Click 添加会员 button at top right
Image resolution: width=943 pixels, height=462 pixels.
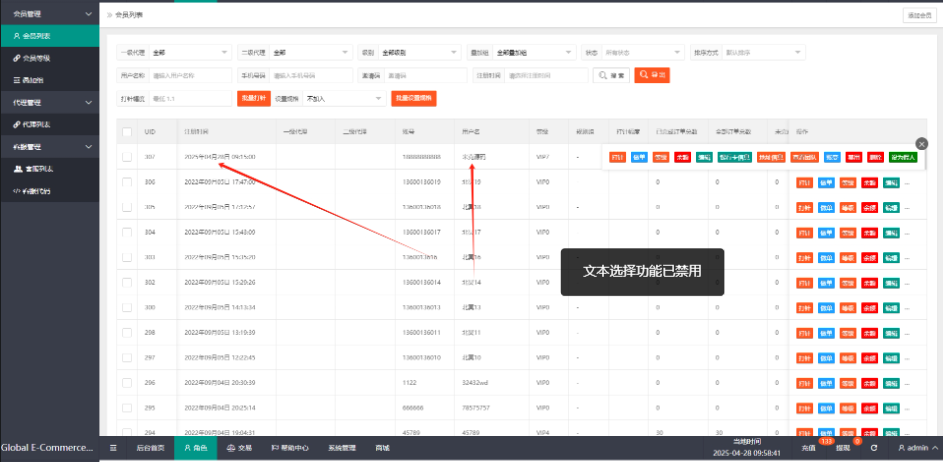click(x=920, y=16)
